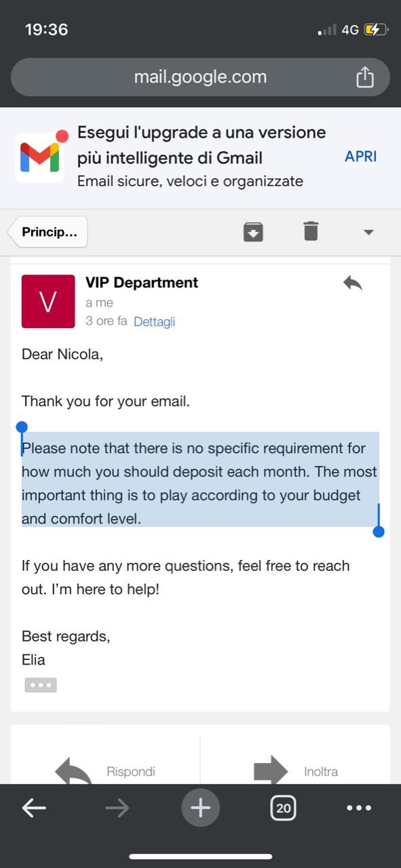Open Dettagli sender details link
401x868 pixels.
[155, 321]
